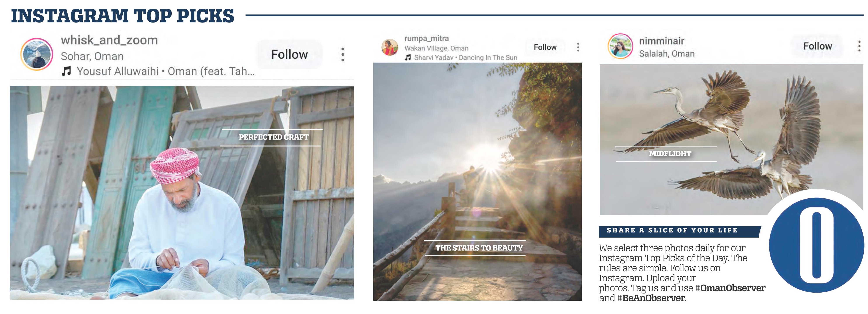The width and height of the screenshot is (868, 314).
Task: Open nimminair profile avatar
Action: click(x=620, y=47)
